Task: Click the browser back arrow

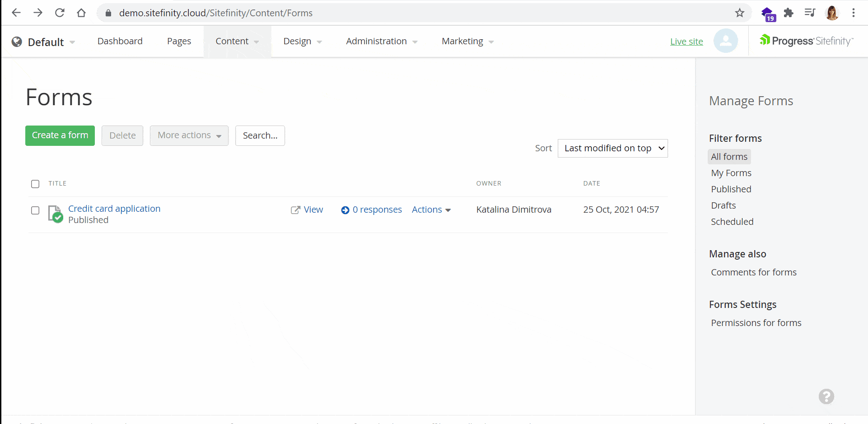Action: (x=16, y=13)
